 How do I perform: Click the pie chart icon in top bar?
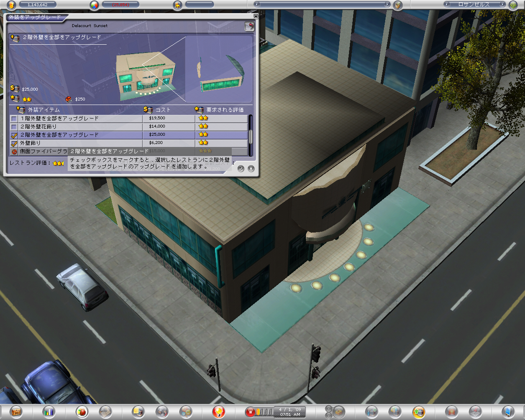95,5
